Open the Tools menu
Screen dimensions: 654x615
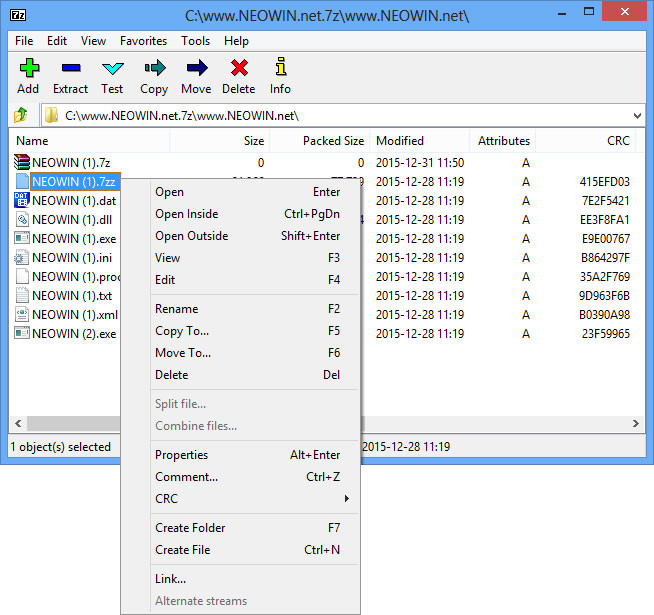[196, 41]
